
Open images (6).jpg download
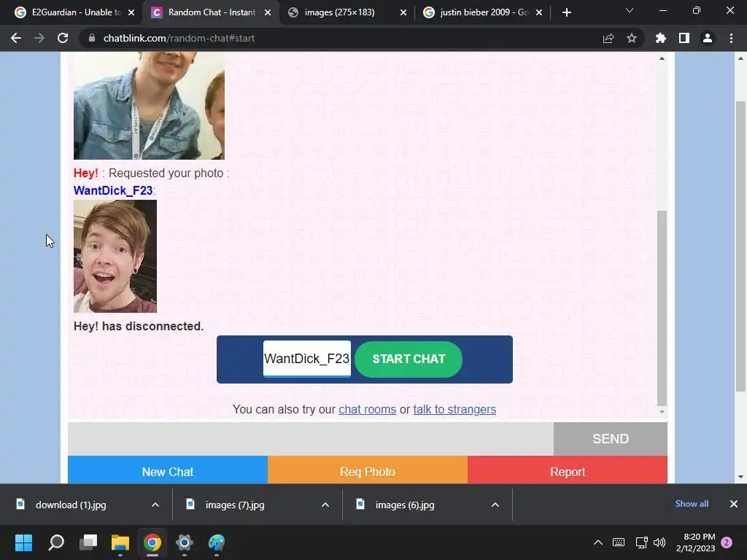click(x=404, y=505)
